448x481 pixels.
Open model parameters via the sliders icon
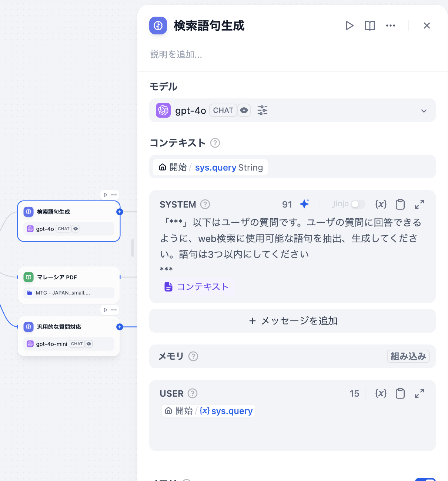pos(262,110)
